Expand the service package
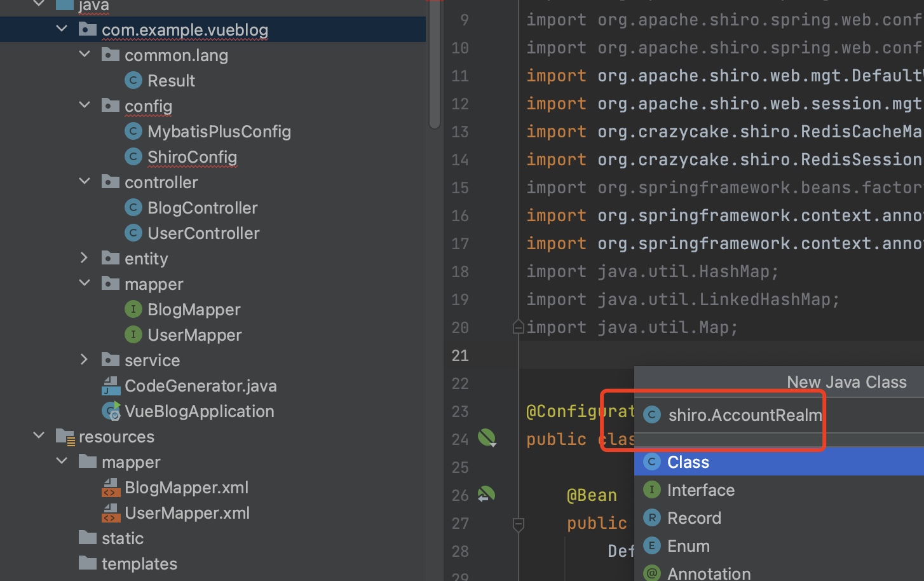This screenshot has width=924, height=581. point(85,360)
